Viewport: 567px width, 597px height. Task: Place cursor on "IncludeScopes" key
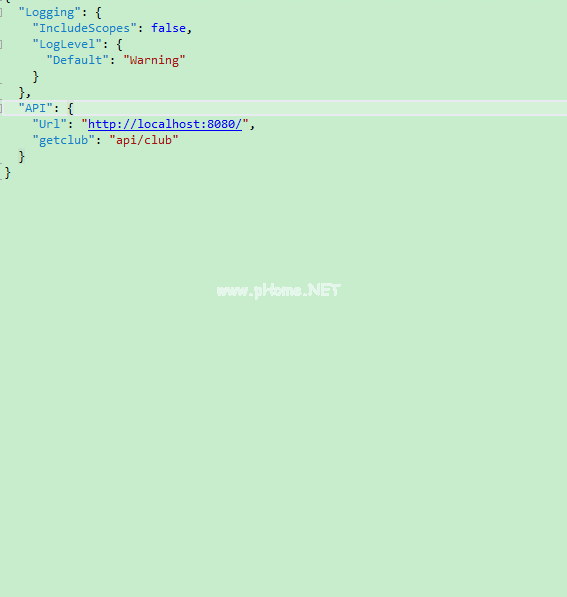[85, 28]
